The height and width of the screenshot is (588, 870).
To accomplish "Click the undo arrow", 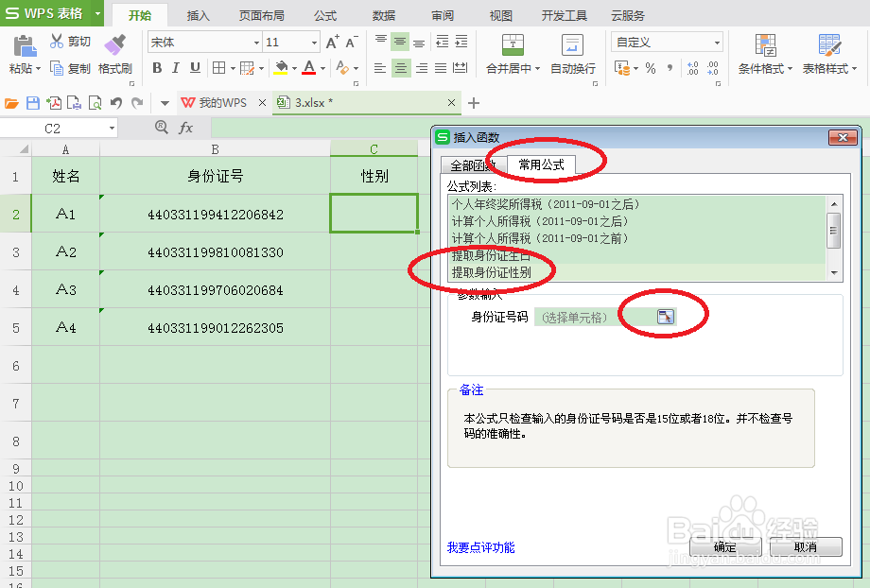I will [116, 103].
